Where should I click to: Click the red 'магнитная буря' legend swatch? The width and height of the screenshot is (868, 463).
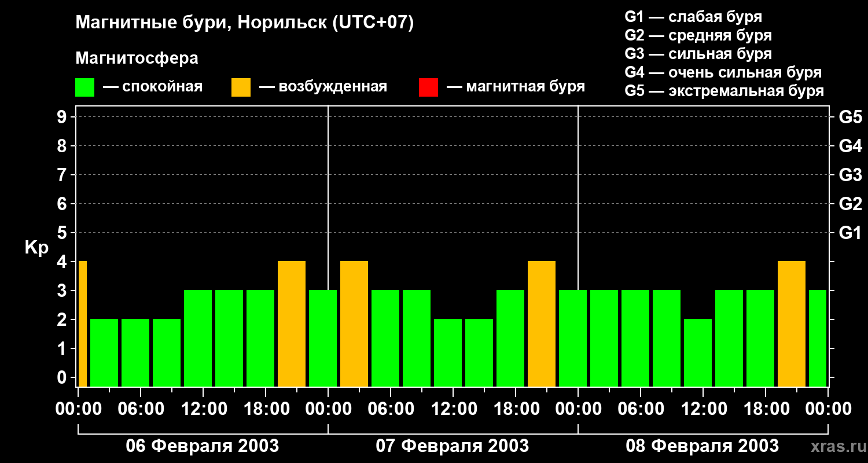coord(429,87)
